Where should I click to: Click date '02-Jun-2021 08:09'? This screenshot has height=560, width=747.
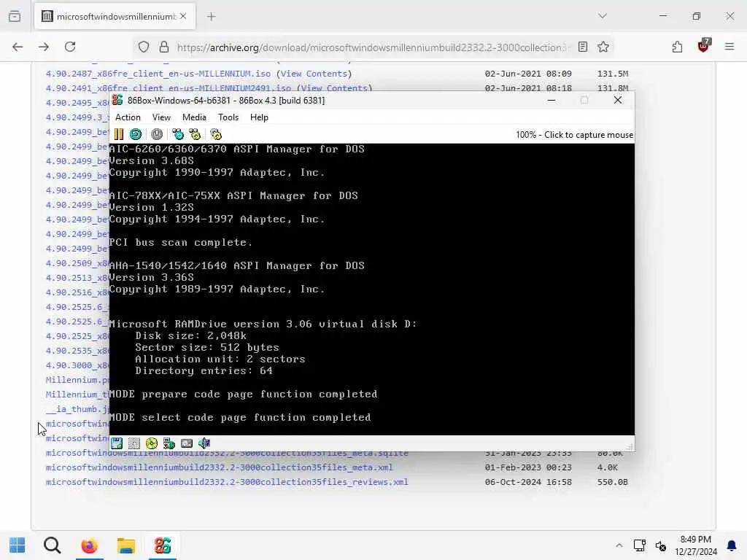point(528,74)
